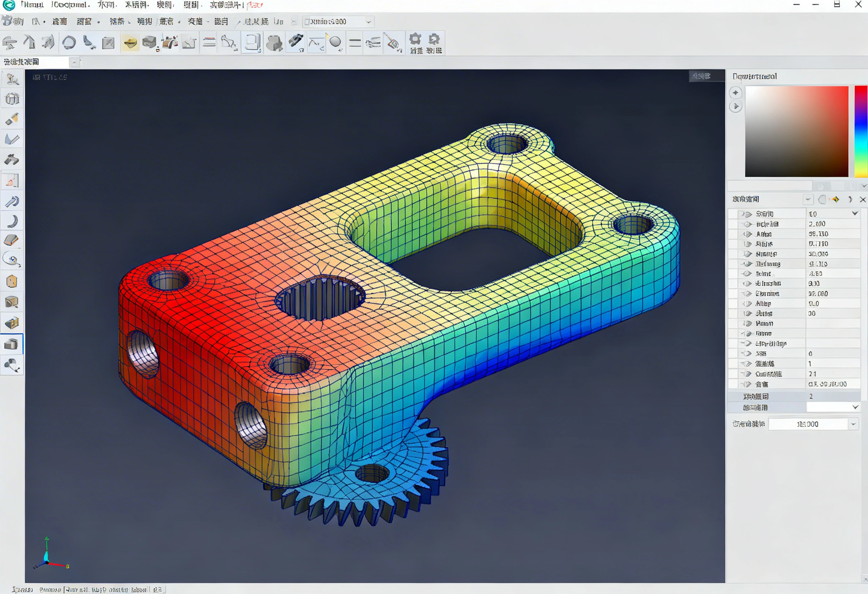Screen dimensions: 868x594
Task: Click the yellow highlighted shape icon in toolbar
Action: [130, 42]
